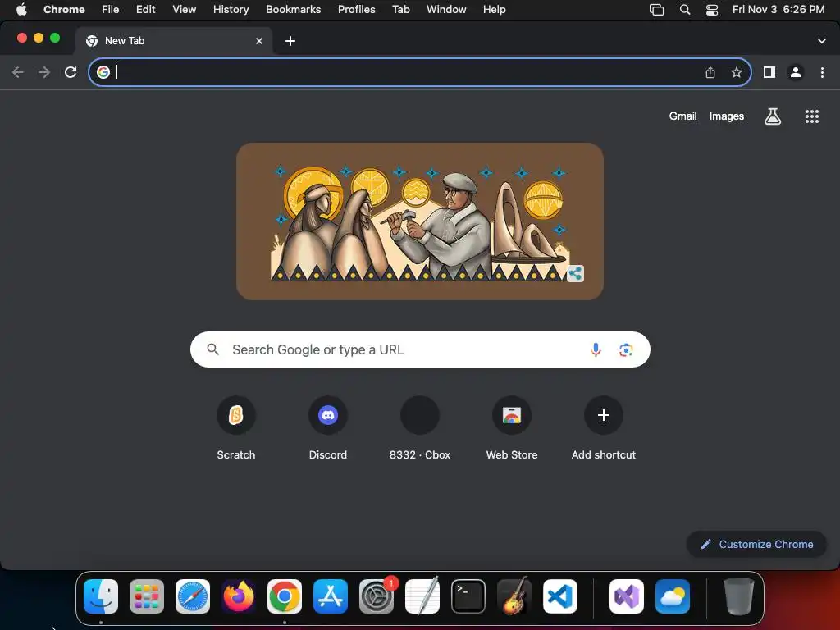Open Launchpad from the Dock

click(x=147, y=596)
